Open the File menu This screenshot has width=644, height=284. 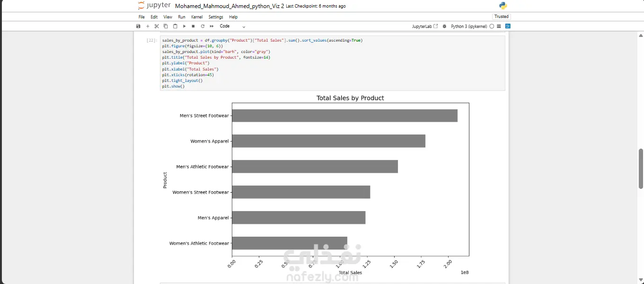coord(141,17)
